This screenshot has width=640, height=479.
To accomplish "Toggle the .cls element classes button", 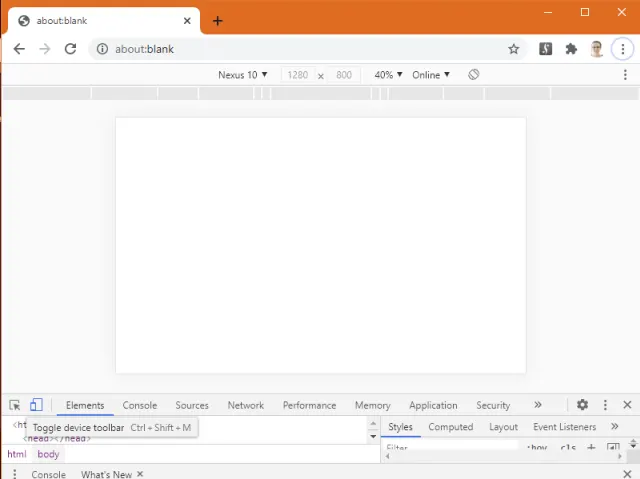I will pos(568,448).
